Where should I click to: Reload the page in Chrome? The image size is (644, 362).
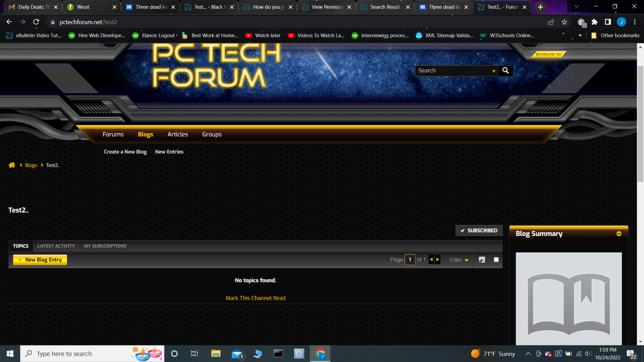pos(36,22)
